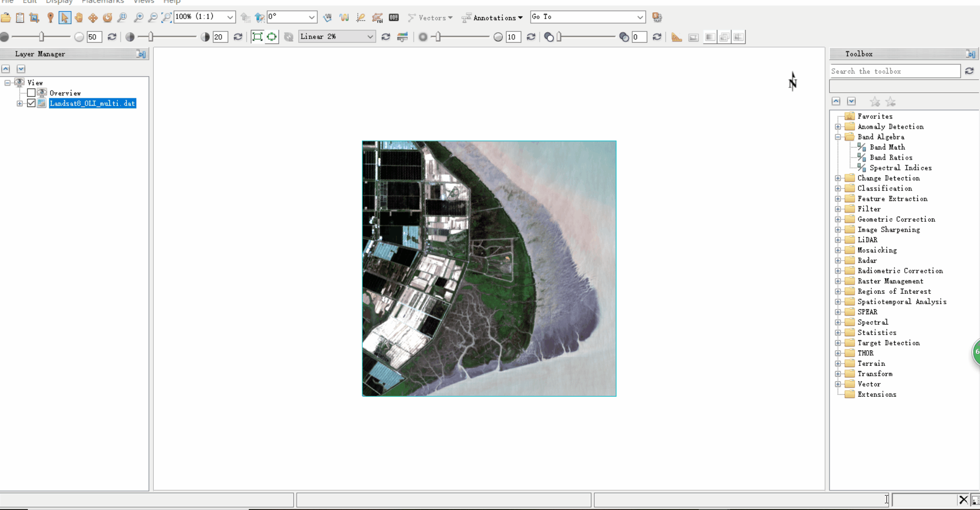The width and height of the screenshot is (980, 510).
Task: Reset the stretch type beside Linear 2%
Action: tap(386, 37)
